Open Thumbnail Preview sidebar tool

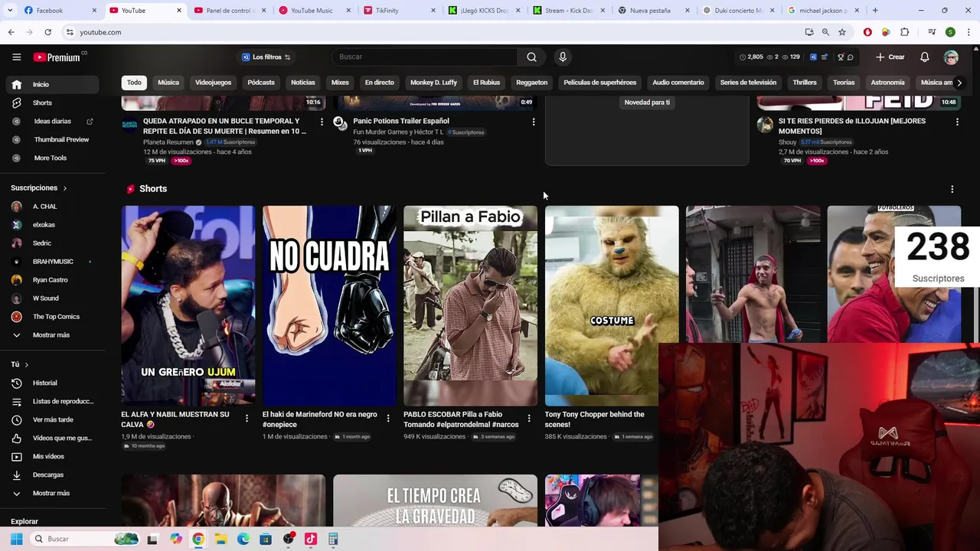click(54, 139)
